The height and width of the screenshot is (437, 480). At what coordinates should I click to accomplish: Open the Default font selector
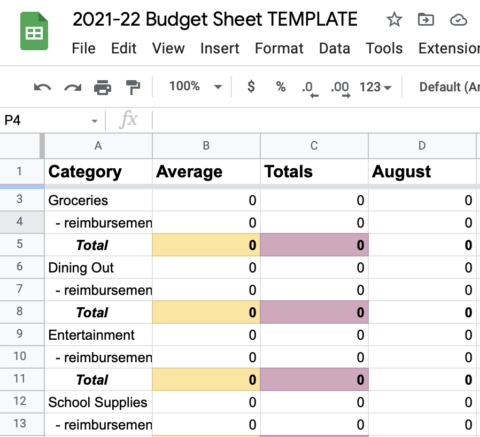449,87
